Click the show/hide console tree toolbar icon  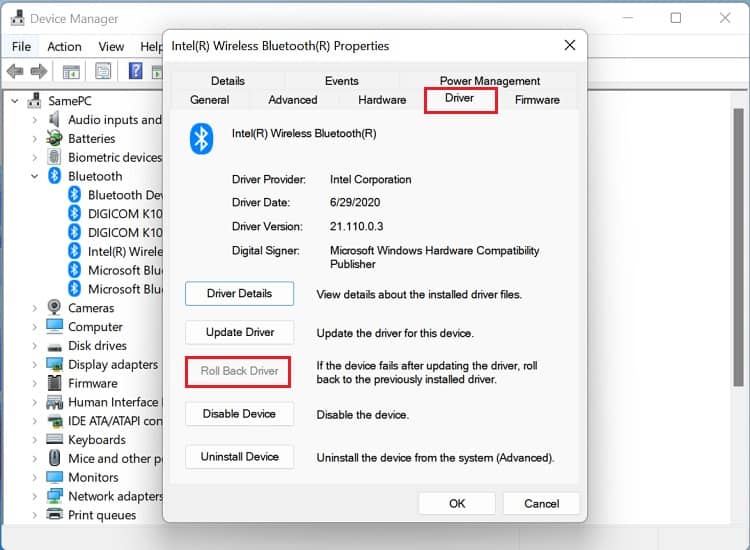[71, 72]
